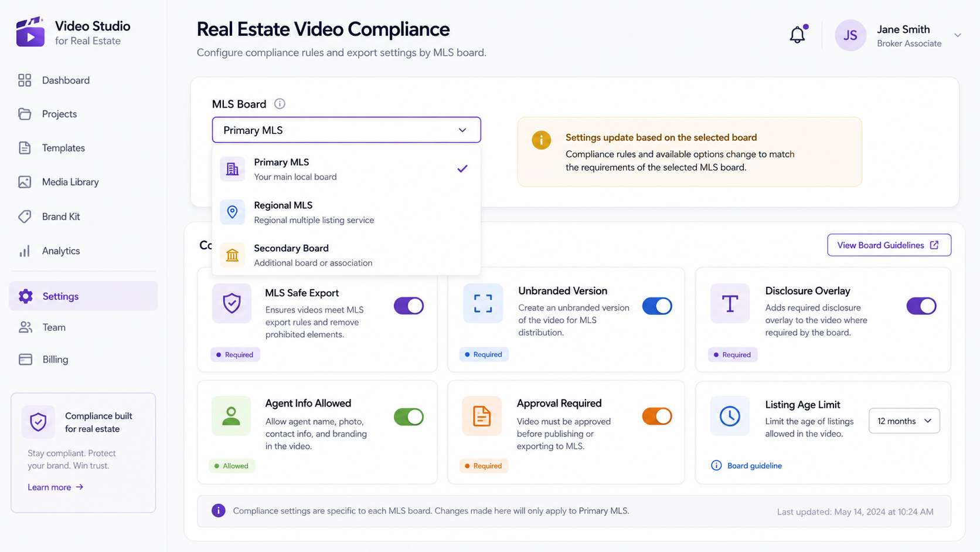Click the purple info icon in the footer note
This screenshot has width=980, height=552.
click(x=218, y=510)
